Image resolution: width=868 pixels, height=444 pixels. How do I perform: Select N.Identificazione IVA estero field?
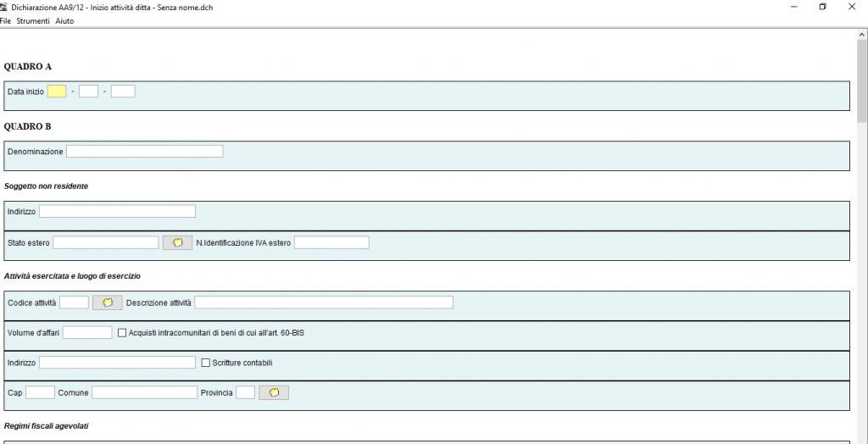pyautogui.click(x=331, y=242)
